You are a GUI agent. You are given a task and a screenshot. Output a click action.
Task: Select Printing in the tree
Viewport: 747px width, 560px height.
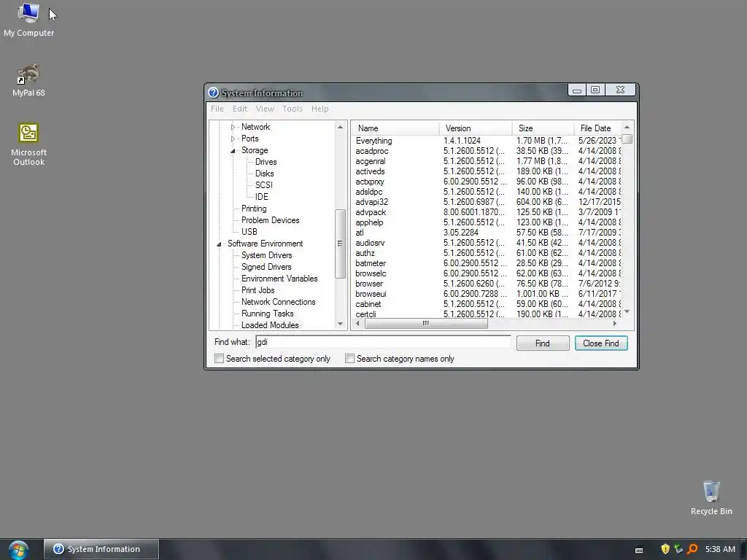pyautogui.click(x=254, y=209)
